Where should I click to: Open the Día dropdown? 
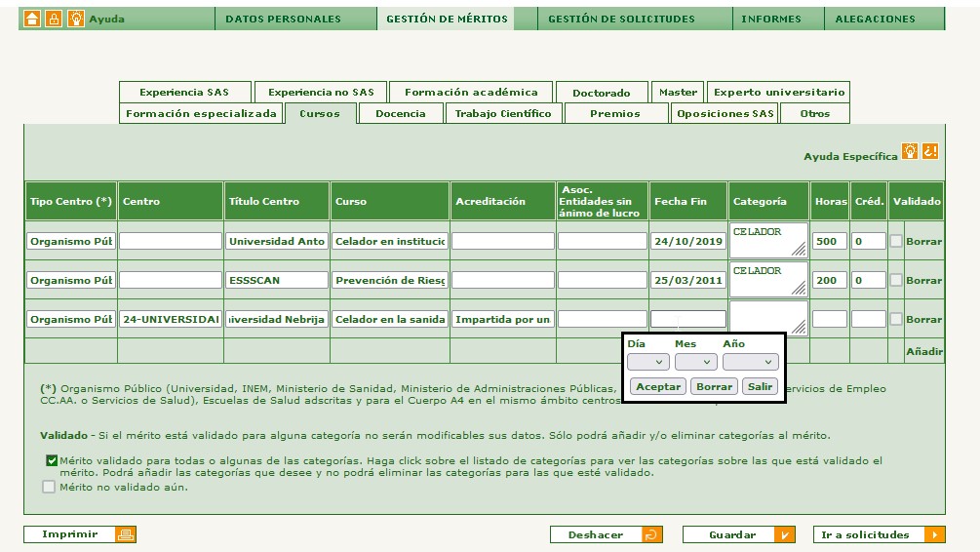[648, 362]
